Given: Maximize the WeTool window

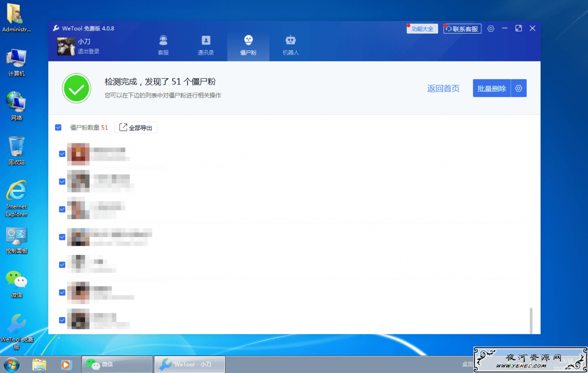Looking at the screenshot, I should pos(519,28).
